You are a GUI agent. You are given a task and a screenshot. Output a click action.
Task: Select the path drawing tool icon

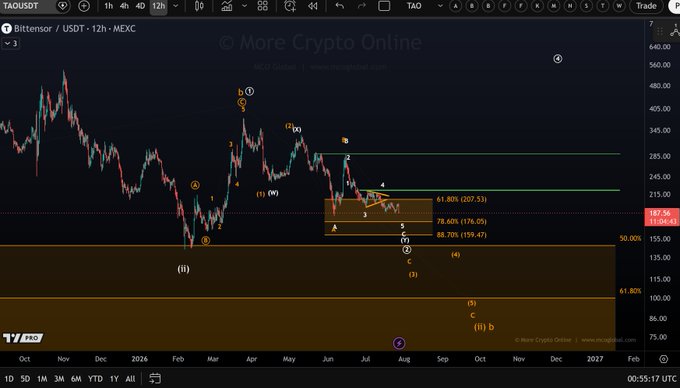(x=675, y=31)
